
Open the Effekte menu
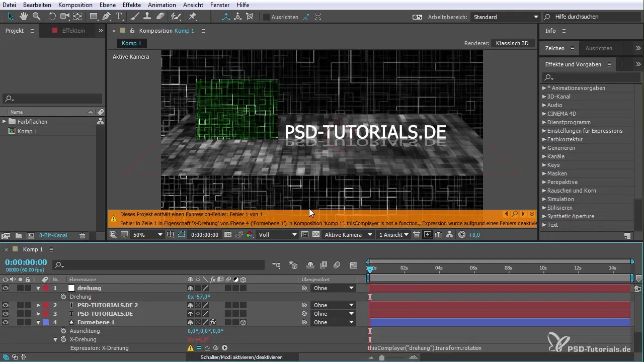point(132,5)
